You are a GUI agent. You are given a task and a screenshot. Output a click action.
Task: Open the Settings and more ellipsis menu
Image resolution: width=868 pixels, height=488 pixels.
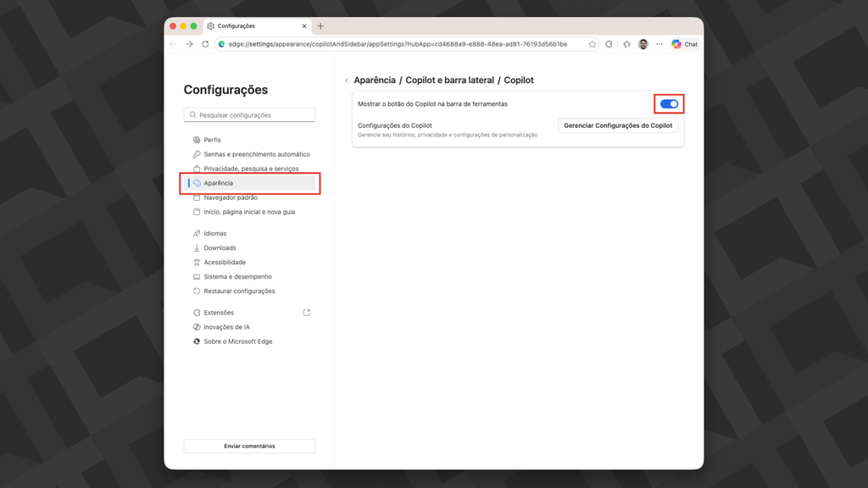tap(659, 43)
